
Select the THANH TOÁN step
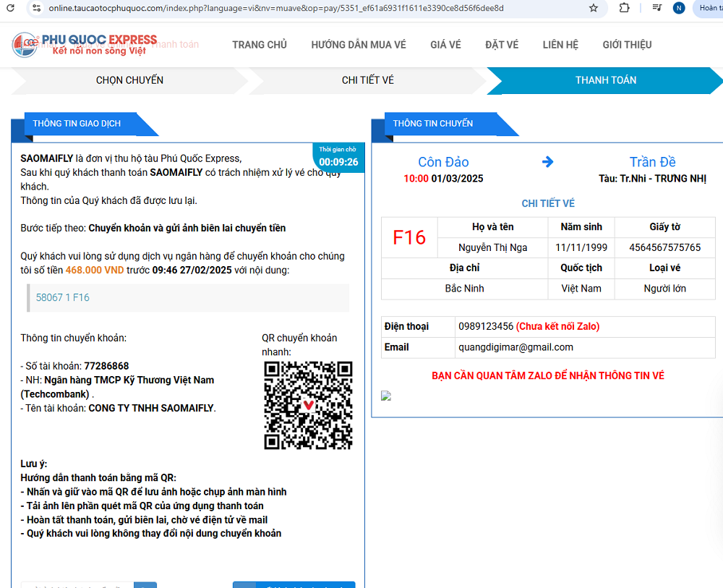tap(605, 80)
